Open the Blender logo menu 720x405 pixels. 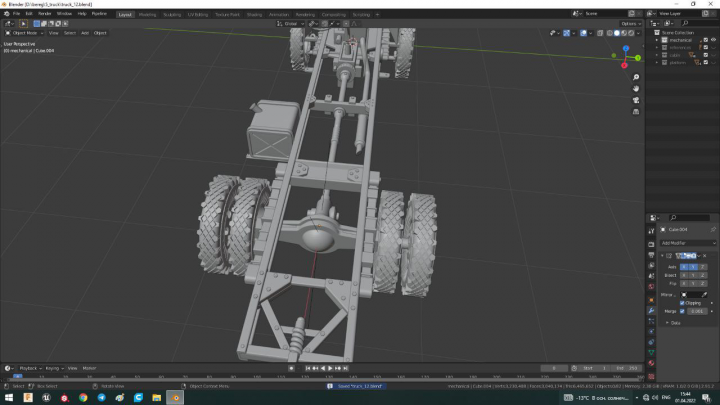6,14
